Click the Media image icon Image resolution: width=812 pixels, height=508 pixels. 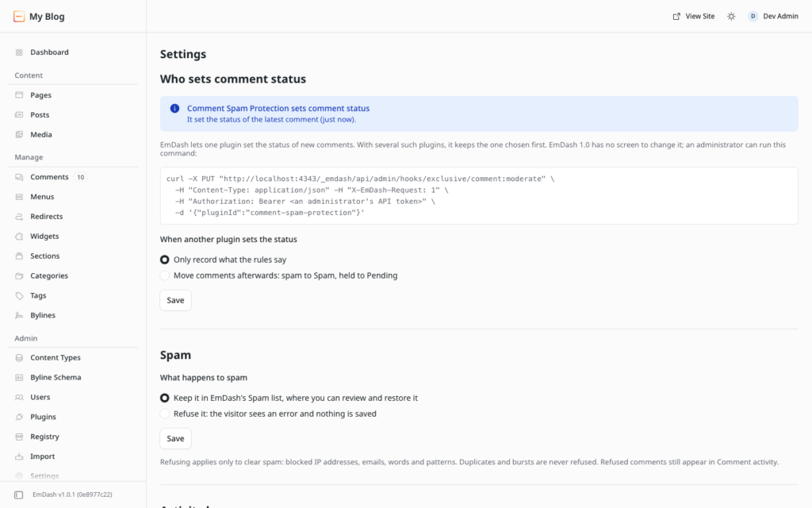[x=19, y=134]
